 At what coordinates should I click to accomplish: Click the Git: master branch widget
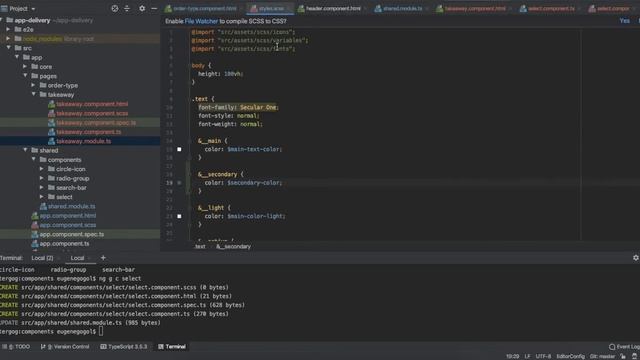tap(602, 356)
